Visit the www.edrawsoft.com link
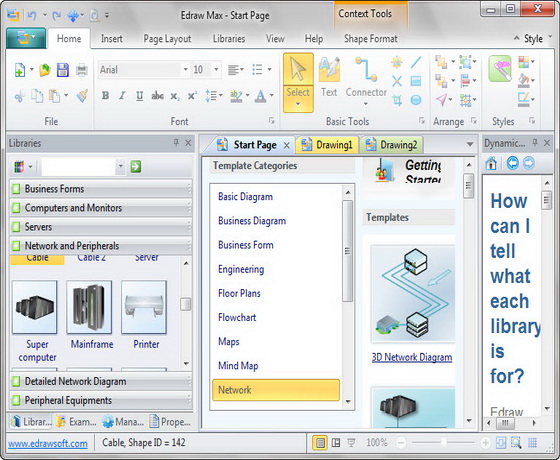Viewport: 560px width, 460px height. coord(48,444)
